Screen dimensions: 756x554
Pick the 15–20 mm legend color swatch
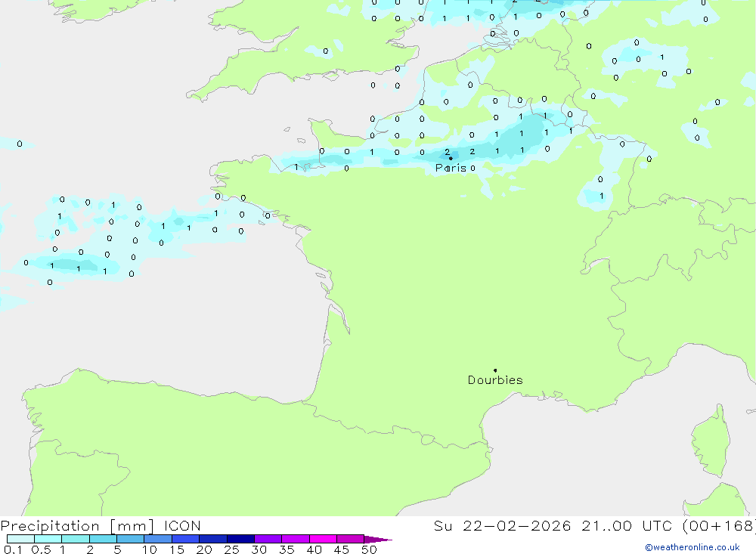[x=185, y=539]
